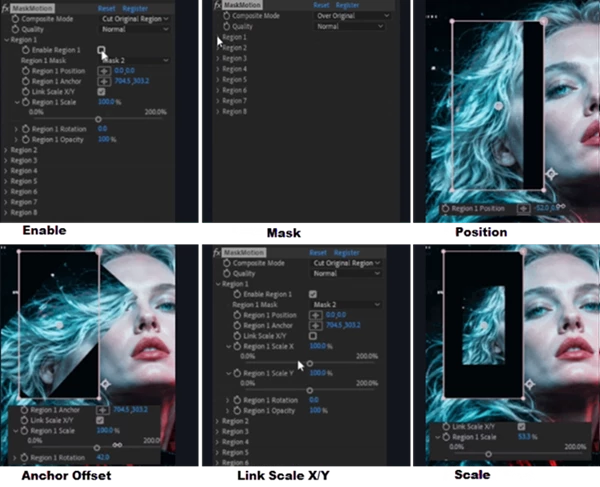600x487 pixels.
Task: Click Region 1 Anchor crosshair picker, Enable panel
Action: pos(104,81)
